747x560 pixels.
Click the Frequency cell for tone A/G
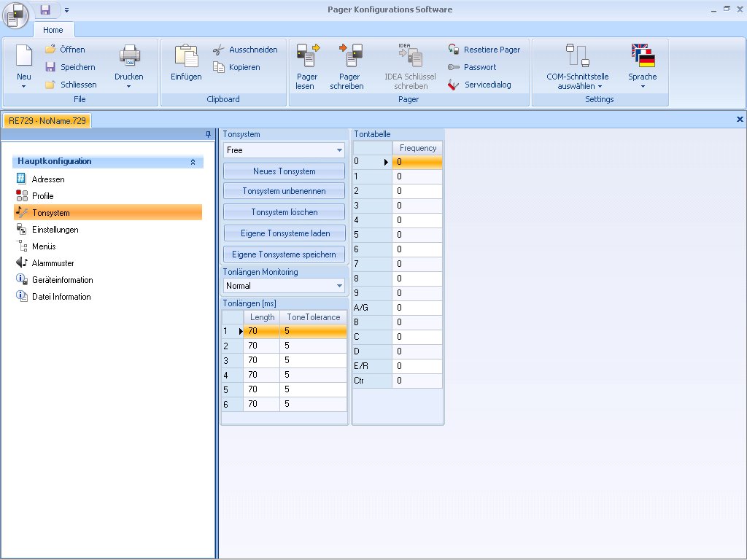point(417,308)
